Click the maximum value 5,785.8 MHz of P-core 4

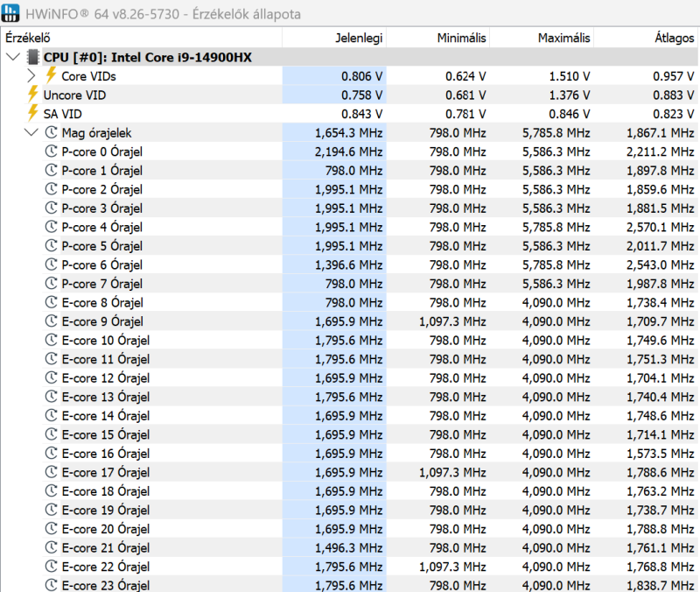556,228
